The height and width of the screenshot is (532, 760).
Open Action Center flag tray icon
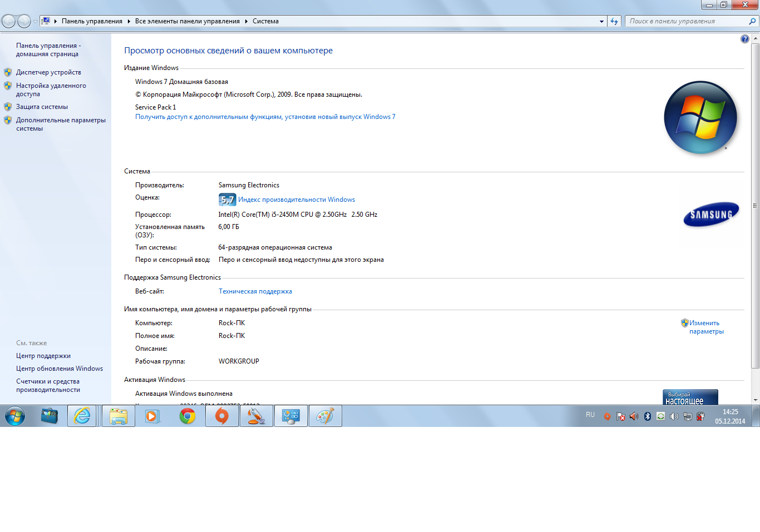[x=621, y=416]
